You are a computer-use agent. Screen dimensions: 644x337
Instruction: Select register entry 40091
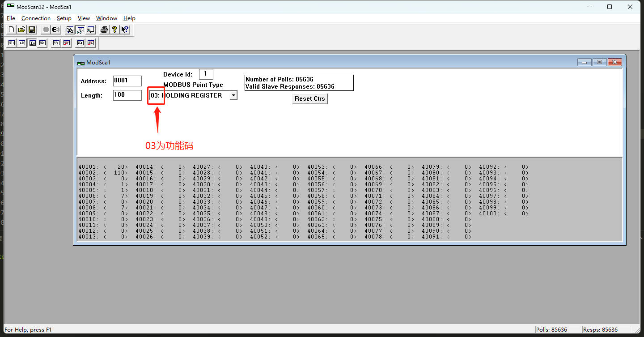(447, 237)
